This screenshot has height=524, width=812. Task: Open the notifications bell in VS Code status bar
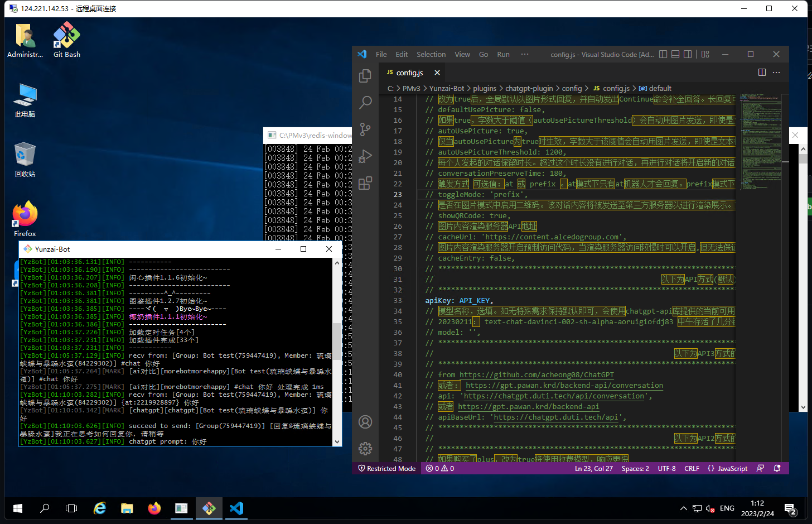[x=777, y=469]
